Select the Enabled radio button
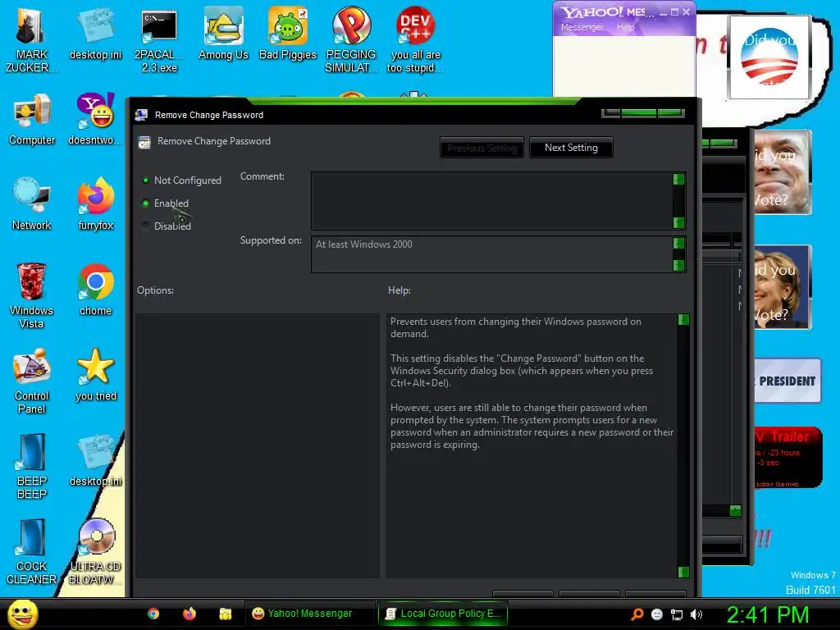This screenshot has width=840, height=630. tap(145, 203)
